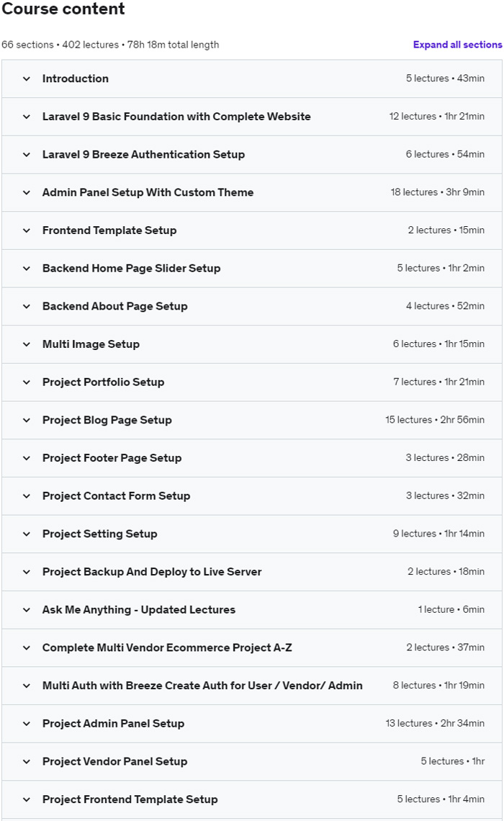Image resolution: width=504 pixels, height=821 pixels.
Task: Click chevron icon for Frontend Template Setup
Action: (x=27, y=230)
